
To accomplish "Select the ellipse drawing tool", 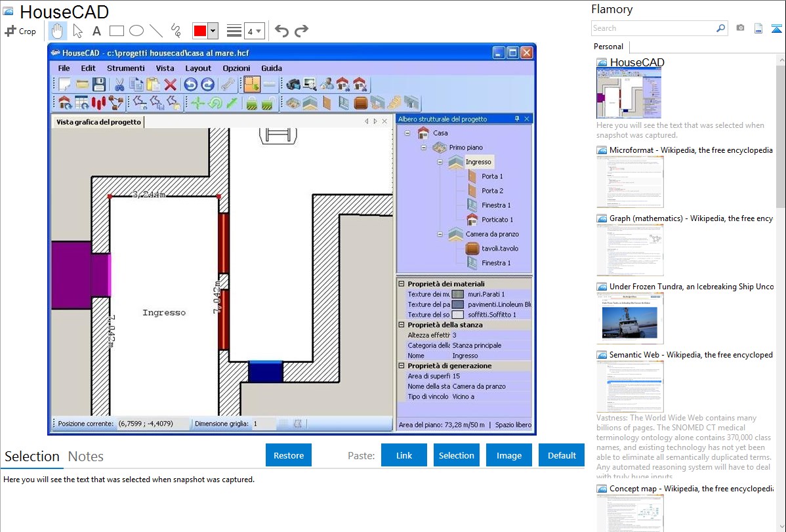I will click(136, 31).
